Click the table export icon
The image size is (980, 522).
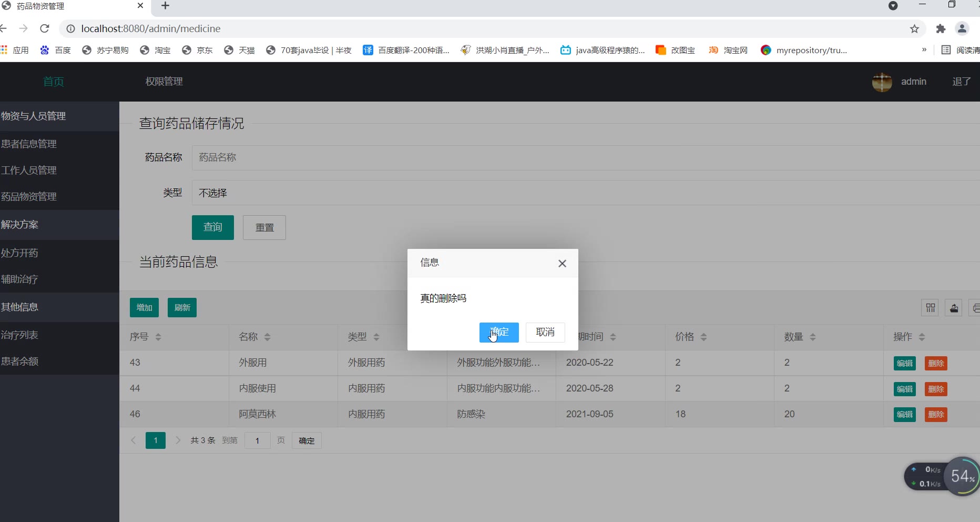[954, 308]
